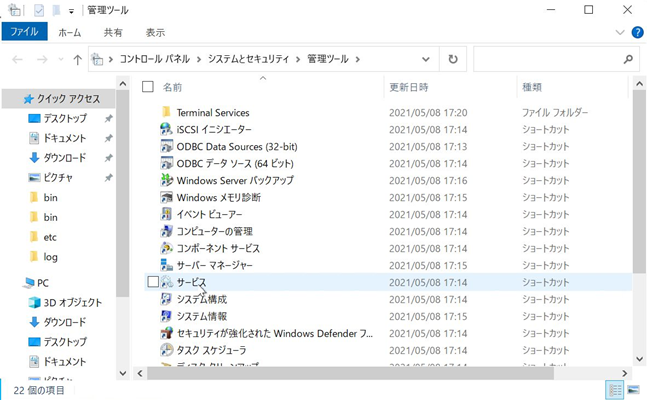Expand chevron after 管理ツール in address bar
Image resolution: width=647 pixels, height=400 pixels.
(x=357, y=59)
